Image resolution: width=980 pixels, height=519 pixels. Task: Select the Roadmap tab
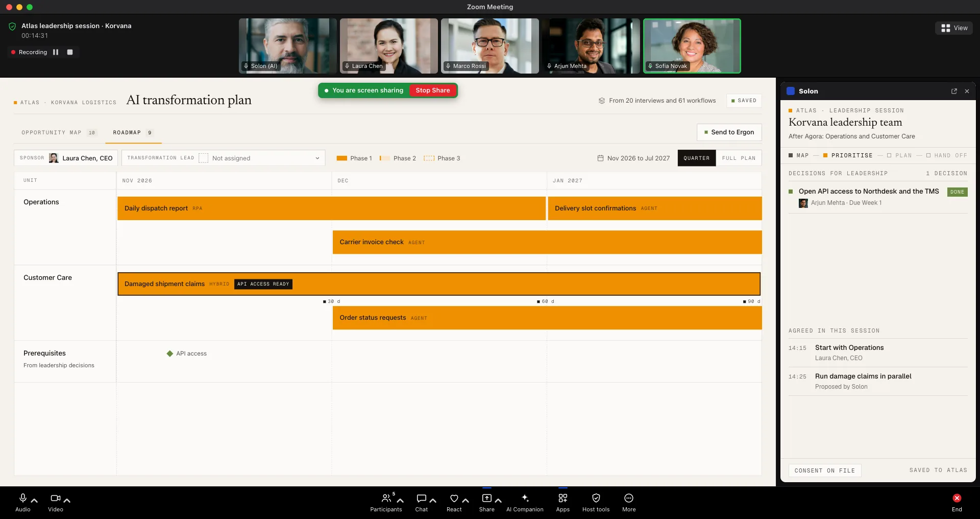pos(133,133)
